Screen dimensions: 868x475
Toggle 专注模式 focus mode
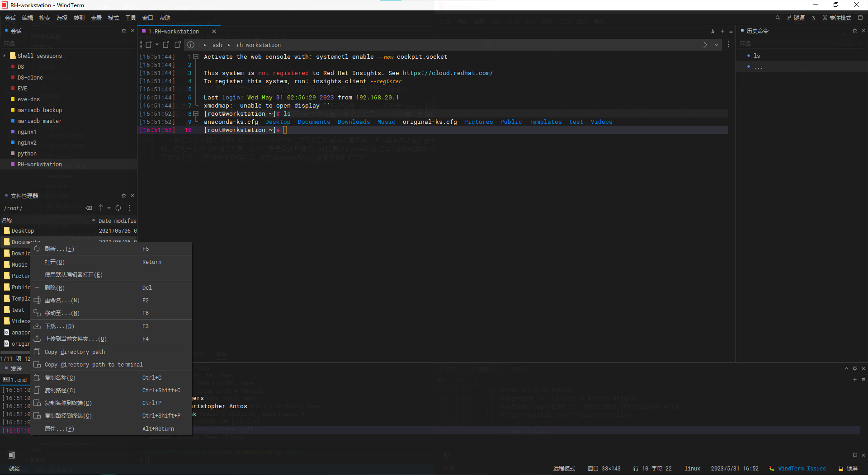point(837,18)
